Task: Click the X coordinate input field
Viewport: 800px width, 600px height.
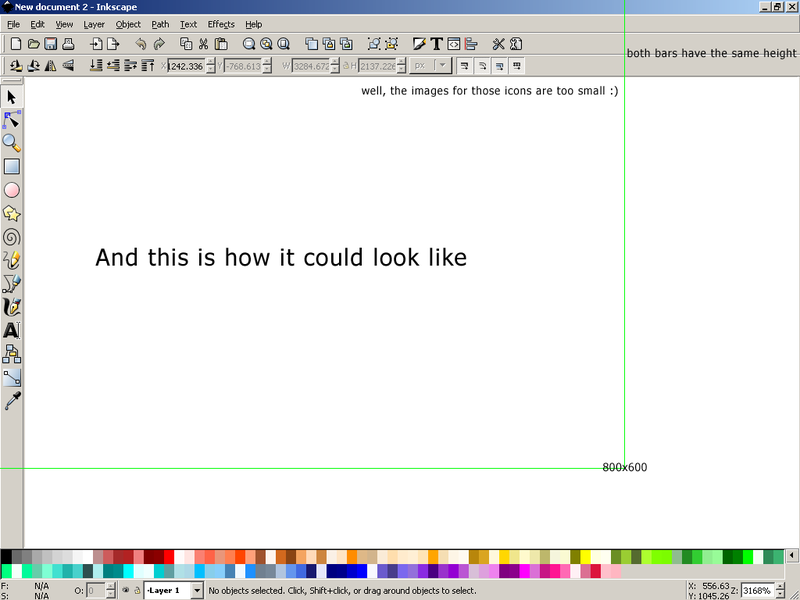Action: 185,66
